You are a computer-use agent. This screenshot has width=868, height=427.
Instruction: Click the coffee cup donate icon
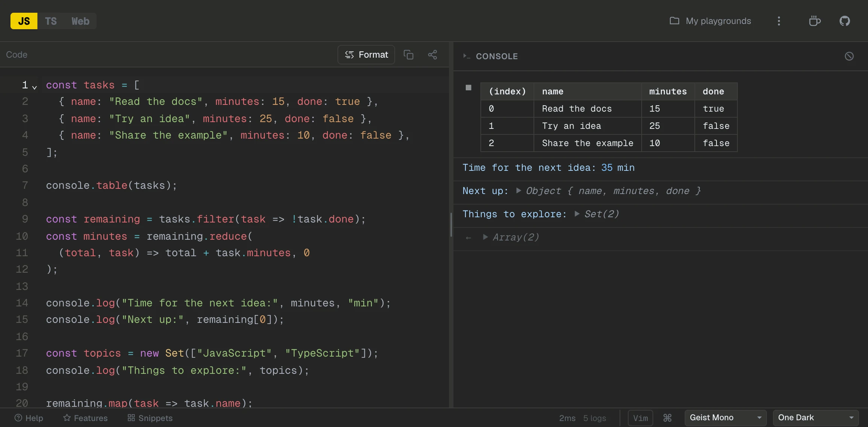[814, 21]
